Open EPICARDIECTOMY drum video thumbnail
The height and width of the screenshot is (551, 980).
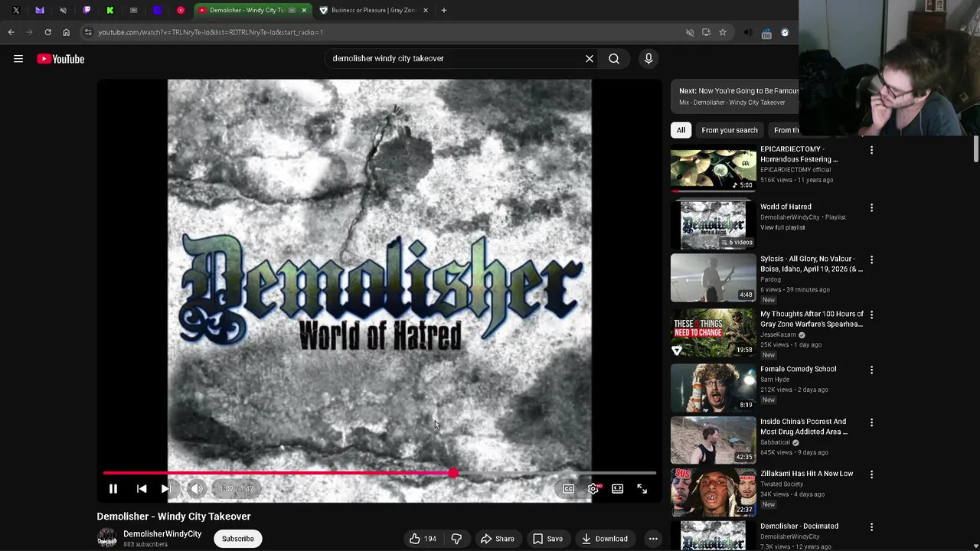coord(713,168)
